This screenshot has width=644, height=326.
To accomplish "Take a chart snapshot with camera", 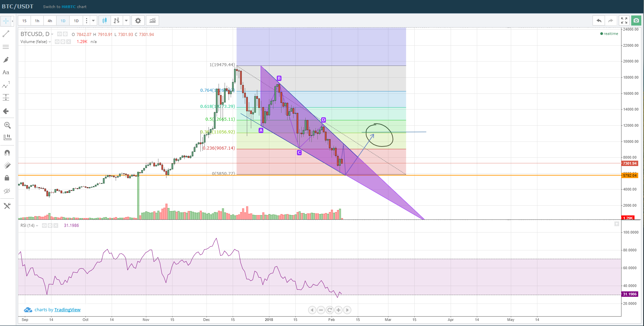I will coord(636,21).
